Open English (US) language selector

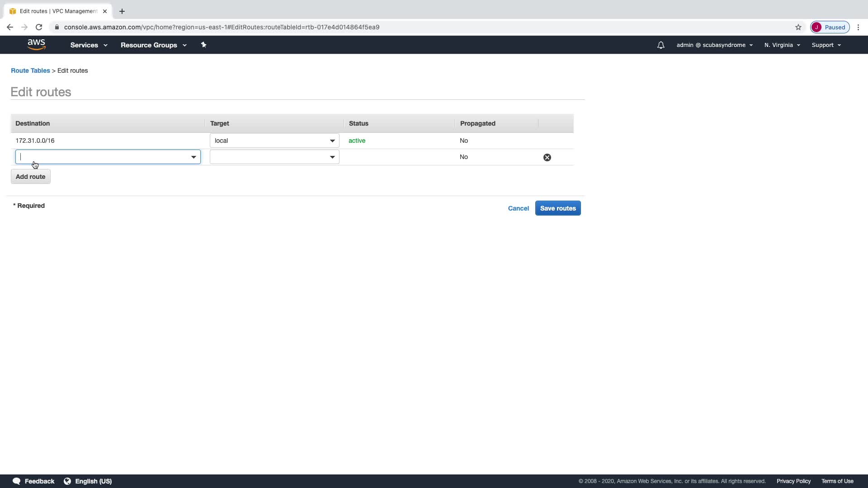click(x=88, y=481)
